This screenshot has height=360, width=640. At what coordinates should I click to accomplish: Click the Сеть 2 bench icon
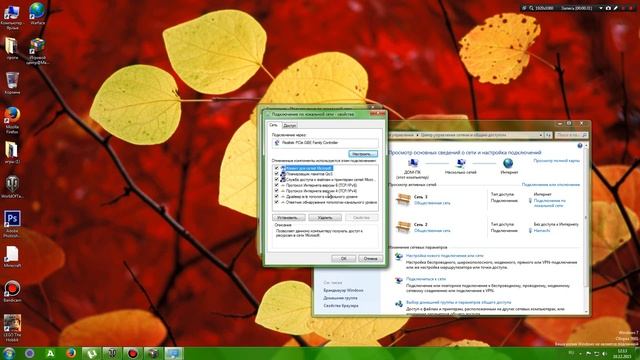pyautogui.click(x=403, y=227)
